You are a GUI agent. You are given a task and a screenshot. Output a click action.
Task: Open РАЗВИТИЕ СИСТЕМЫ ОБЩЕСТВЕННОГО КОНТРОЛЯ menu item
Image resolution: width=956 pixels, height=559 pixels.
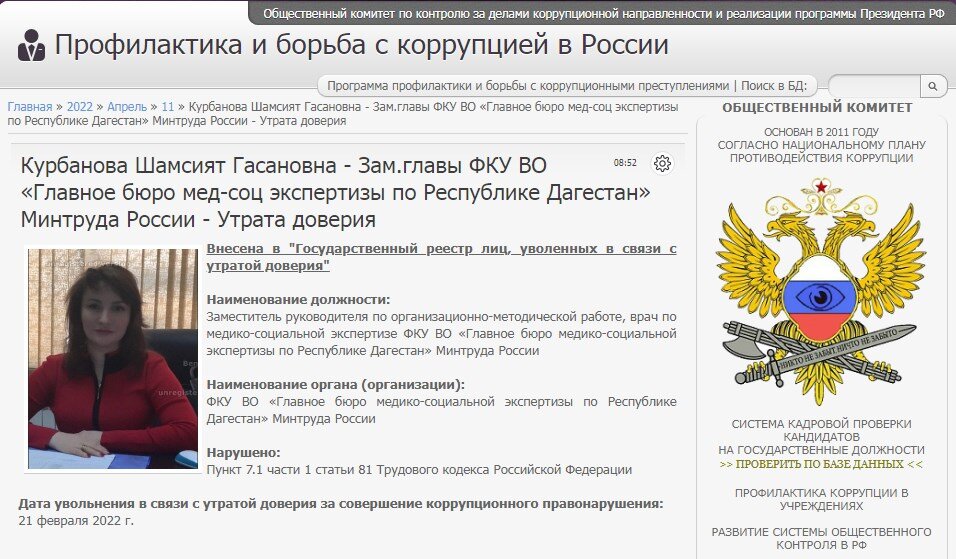pos(821,538)
